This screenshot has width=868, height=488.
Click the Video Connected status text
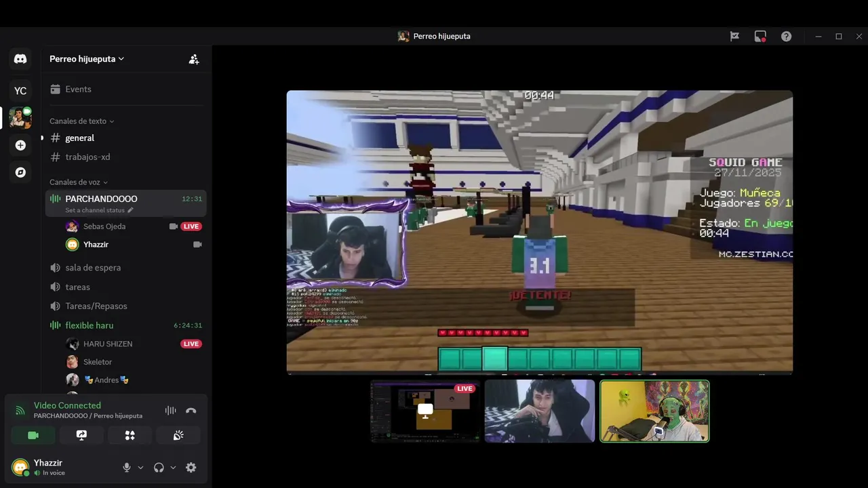click(67, 405)
